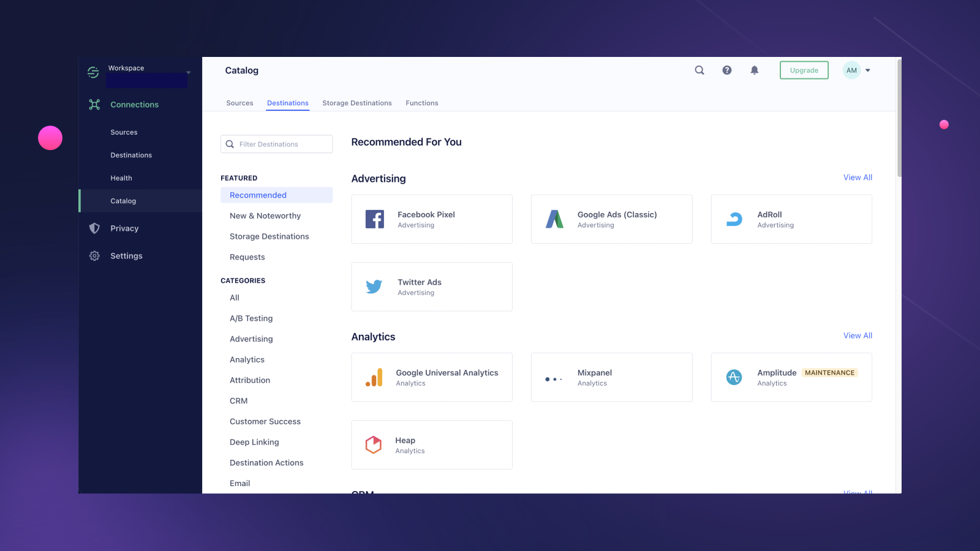Click the page vertical scrollbar

click(x=899, y=118)
